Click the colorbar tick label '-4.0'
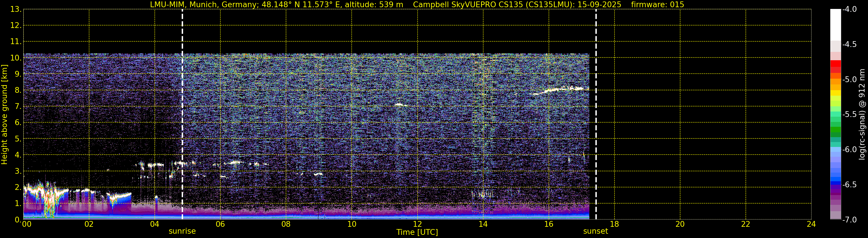Viewport: 868px width, 238px height. pos(850,10)
